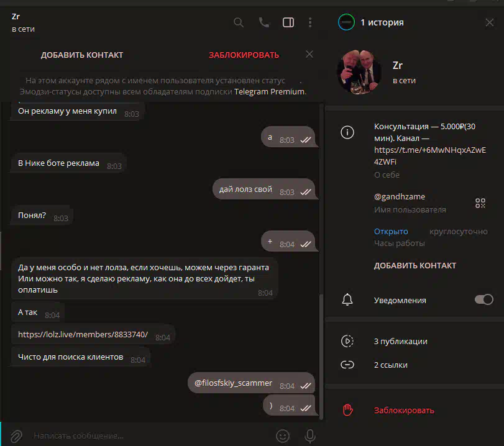The height and width of the screenshot is (446, 504).
Task: Show the QR code for the username
Action: click(x=480, y=203)
